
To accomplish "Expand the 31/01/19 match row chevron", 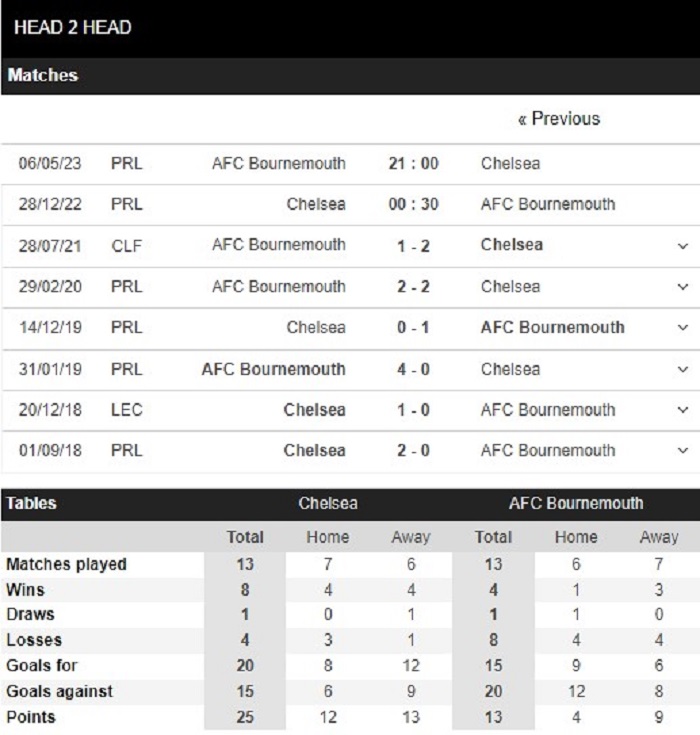I will tap(683, 370).
